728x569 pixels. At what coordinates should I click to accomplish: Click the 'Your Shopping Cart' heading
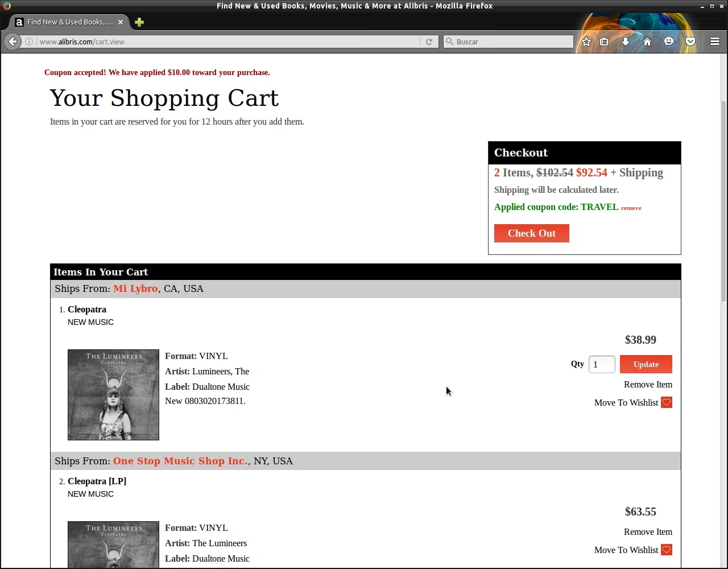164,98
